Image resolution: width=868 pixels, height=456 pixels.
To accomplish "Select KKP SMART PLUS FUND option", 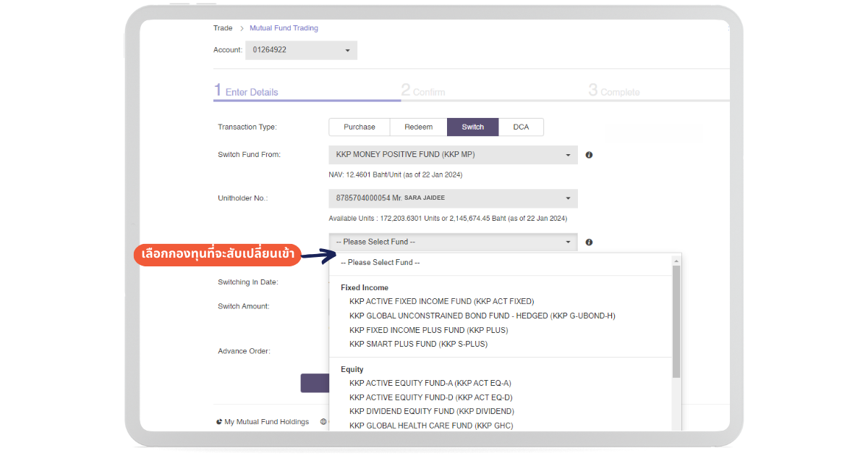I will click(x=418, y=345).
